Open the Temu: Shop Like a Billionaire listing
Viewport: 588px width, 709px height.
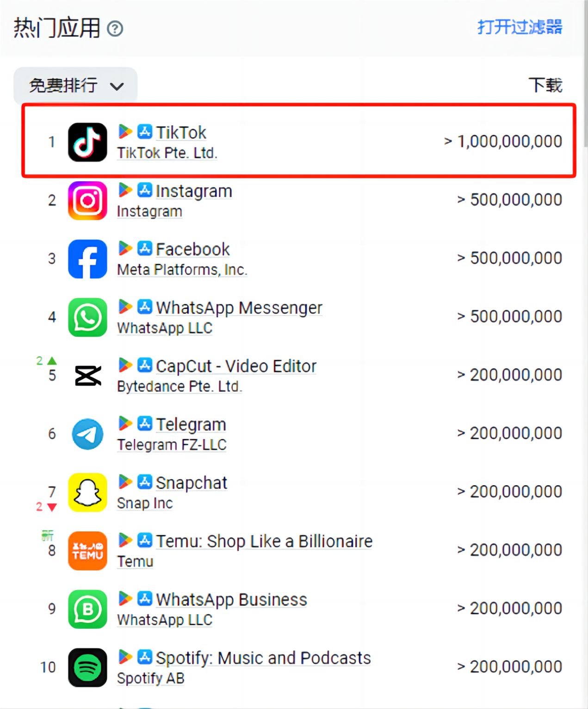pyautogui.click(x=264, y=541)
